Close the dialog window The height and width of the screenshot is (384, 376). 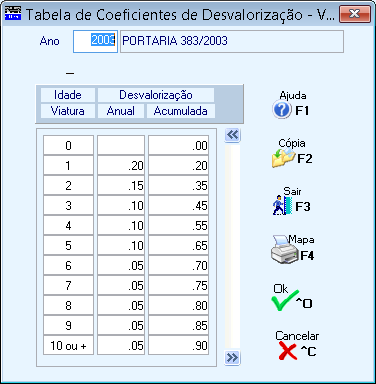[x=355, y=14]
